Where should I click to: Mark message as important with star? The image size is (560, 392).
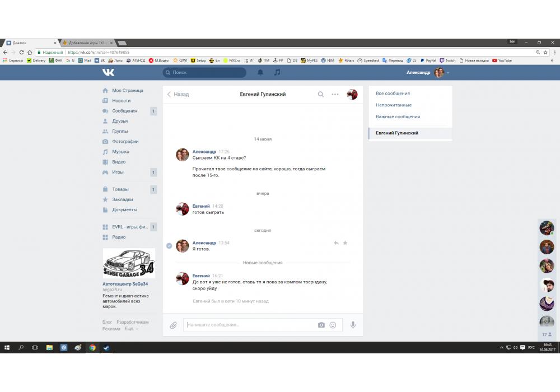click(345, 243)
